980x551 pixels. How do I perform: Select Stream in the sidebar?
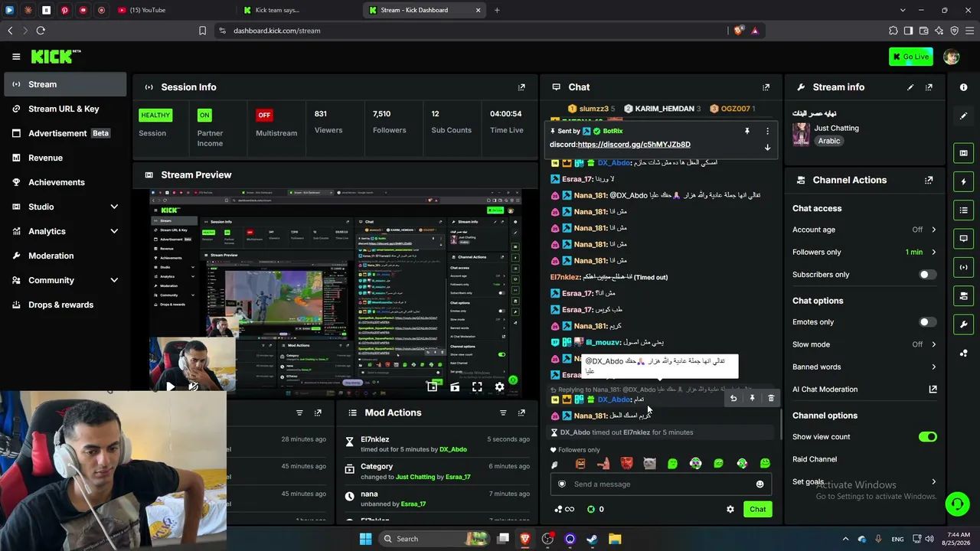point(65,84)
